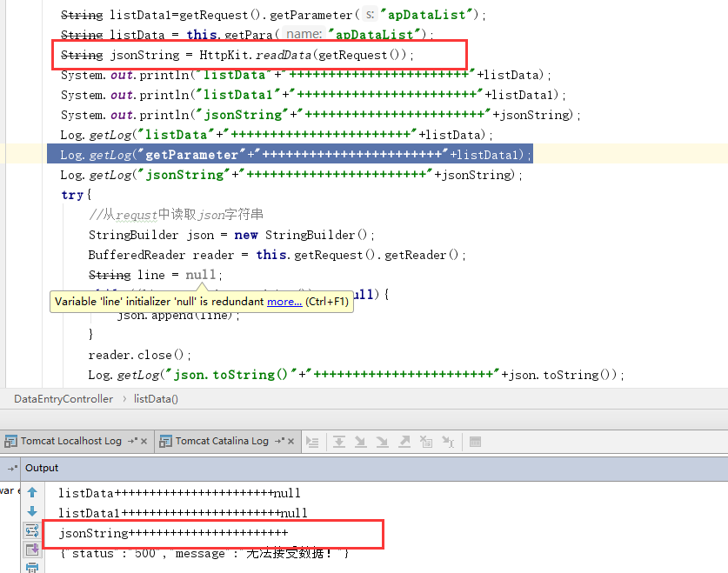Click the StringBuilder json declaration line
The width and height of the screenshot is (728, 573).
point(231,235)
